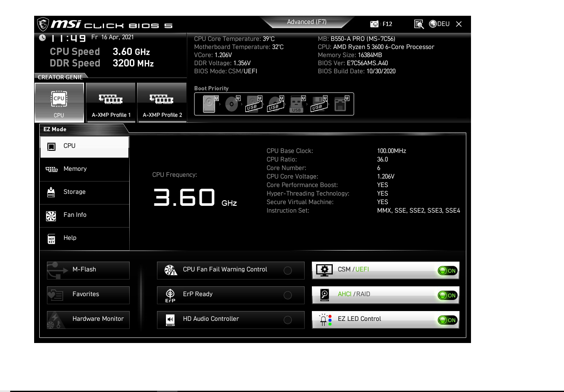Click the Creator Genie label

point(60,77)
